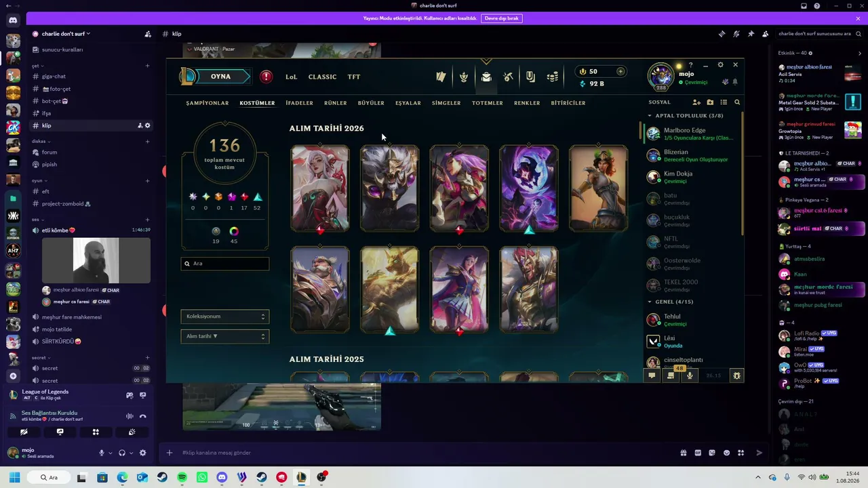Switch to TFT game tab
868x488 pixels.
[x=354, y=77]
